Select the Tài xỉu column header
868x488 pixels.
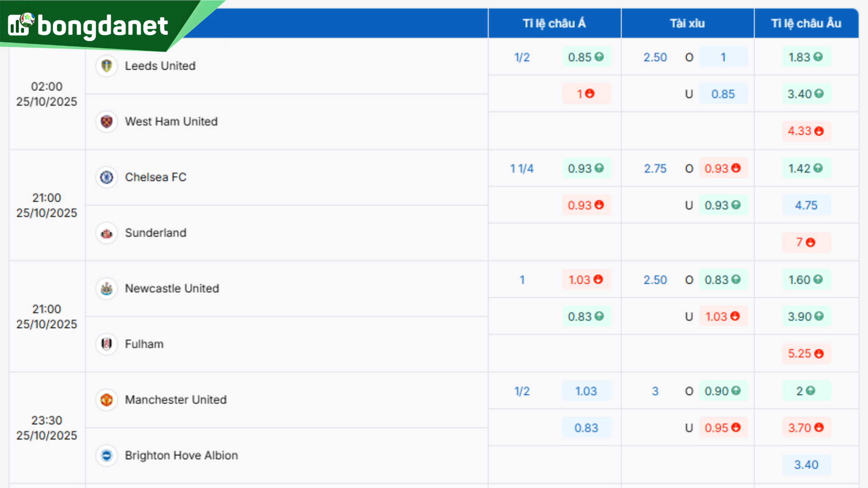click(687, 23)
